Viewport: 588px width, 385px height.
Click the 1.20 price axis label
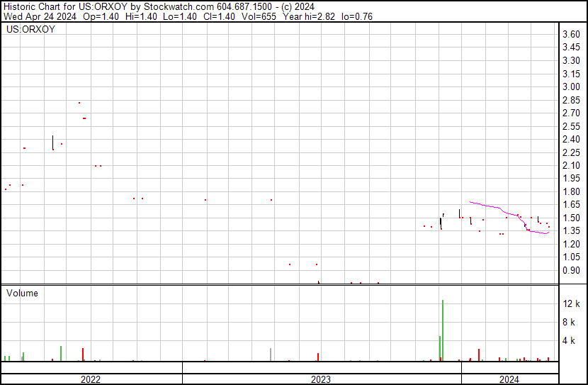572,245
